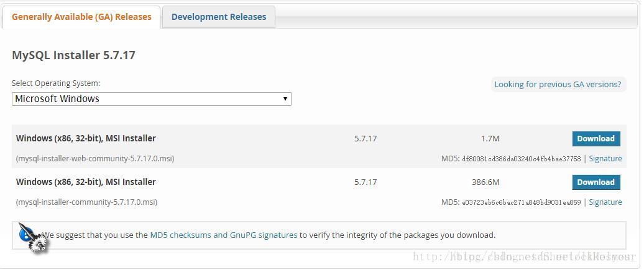The image size is (644, 269).
Task: Follow the 'Looking for previous GA versions?' link
Action: 558,84
